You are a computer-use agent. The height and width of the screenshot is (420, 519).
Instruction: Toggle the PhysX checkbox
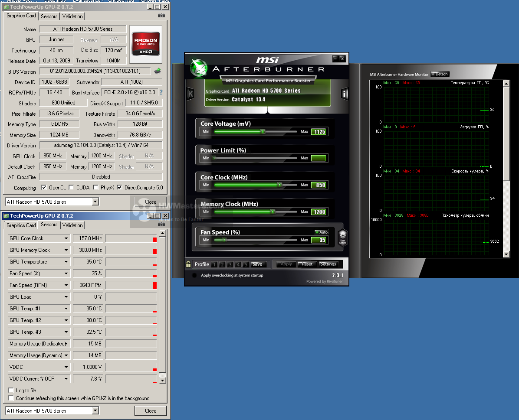pos(95,188)
